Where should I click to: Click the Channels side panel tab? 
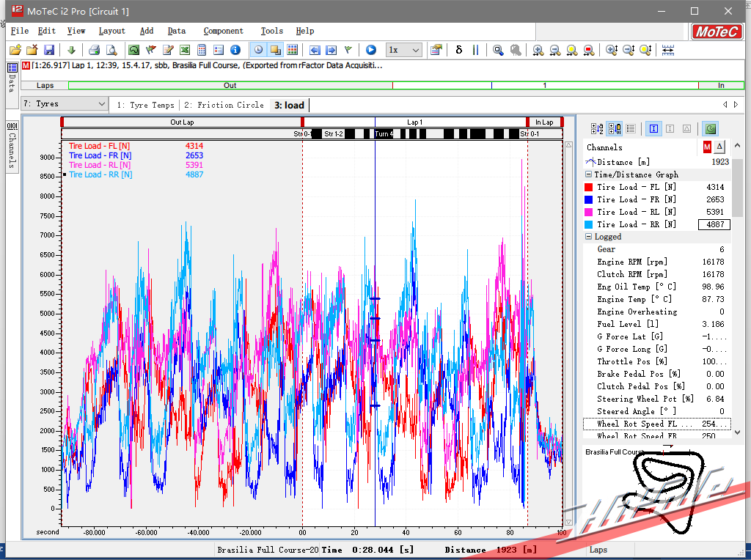12,146
